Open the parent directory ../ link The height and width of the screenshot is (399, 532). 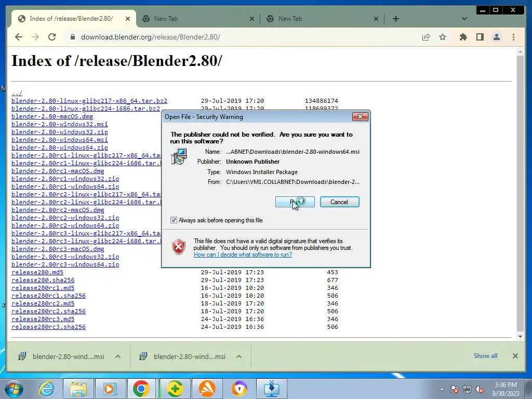coord(17,93)
